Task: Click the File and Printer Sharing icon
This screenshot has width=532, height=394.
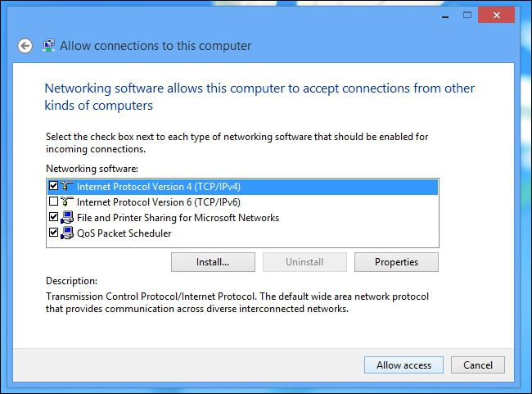Action: tap(67, 217)
